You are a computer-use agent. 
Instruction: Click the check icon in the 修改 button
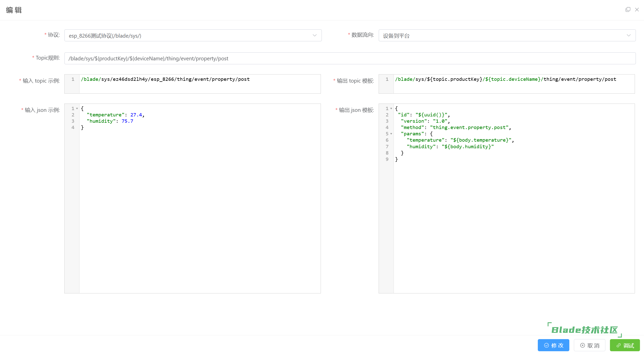(546, 345)
